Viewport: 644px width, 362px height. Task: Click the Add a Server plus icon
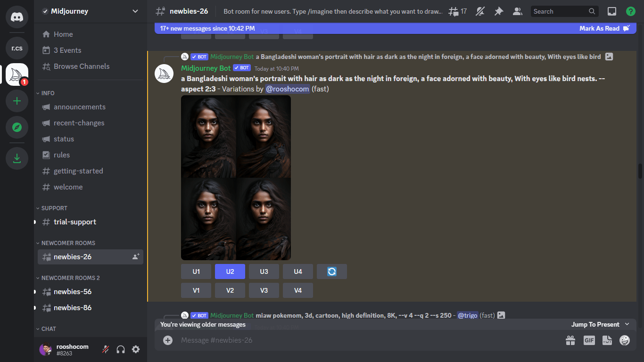(x=17, y=101)
